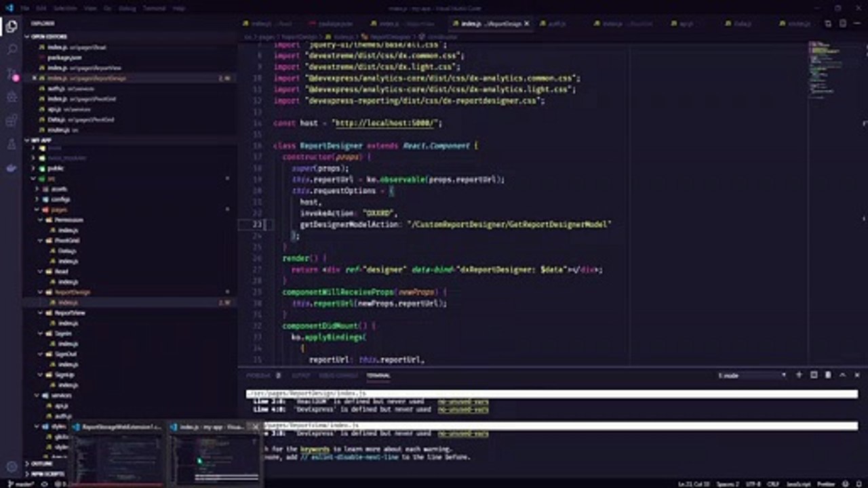Collapse the ReportView folder

[70, 313]
